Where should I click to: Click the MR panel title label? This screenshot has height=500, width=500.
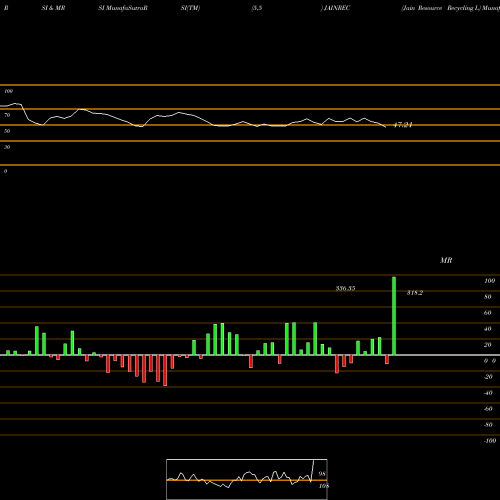(446, 260)
